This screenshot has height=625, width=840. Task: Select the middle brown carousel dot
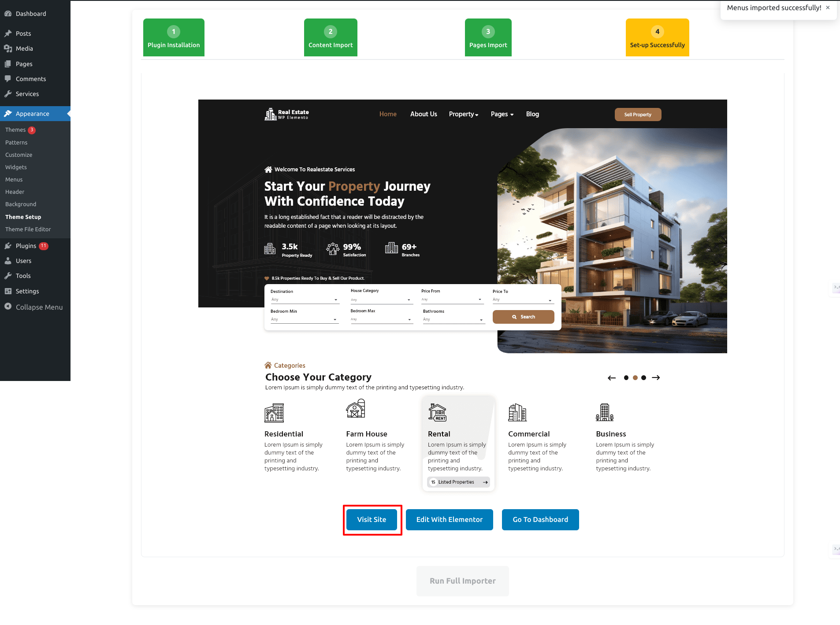coord(635,378)
